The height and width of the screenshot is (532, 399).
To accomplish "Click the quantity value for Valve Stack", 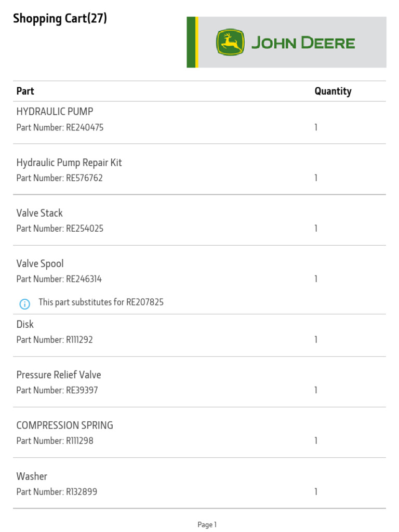I will [x=315, y=228].
